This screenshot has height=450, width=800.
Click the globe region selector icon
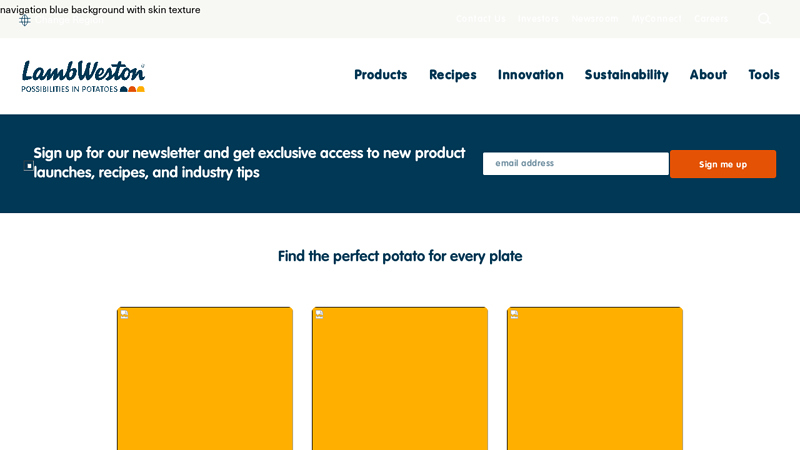25,19
